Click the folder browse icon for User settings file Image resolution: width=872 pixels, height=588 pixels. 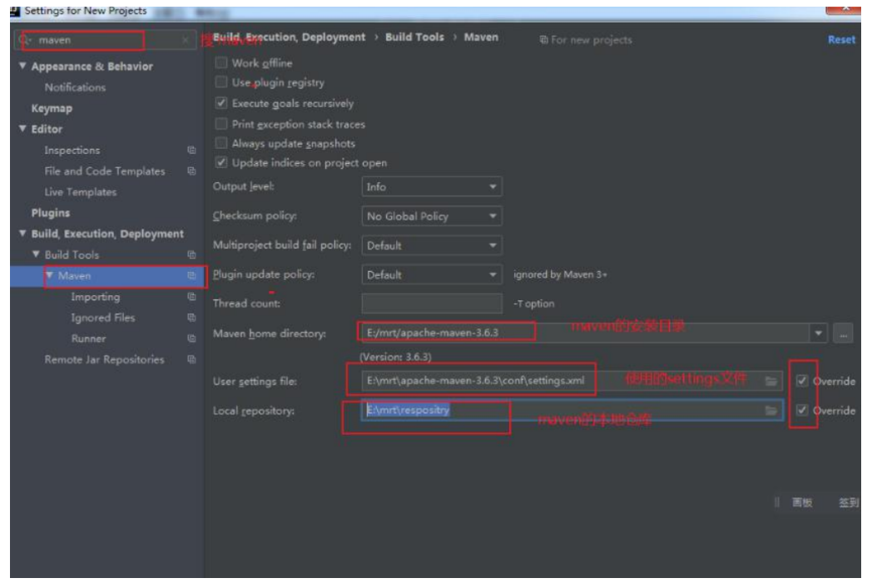(770, 381)
